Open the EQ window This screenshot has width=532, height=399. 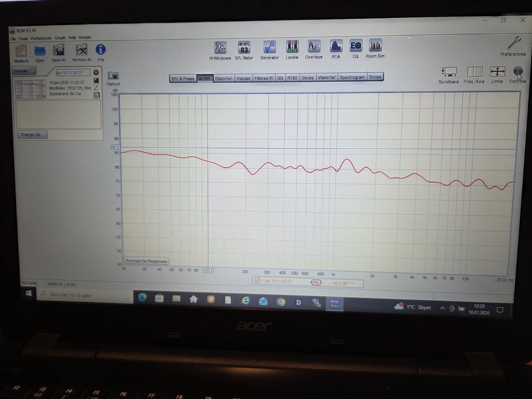[355, 49]
